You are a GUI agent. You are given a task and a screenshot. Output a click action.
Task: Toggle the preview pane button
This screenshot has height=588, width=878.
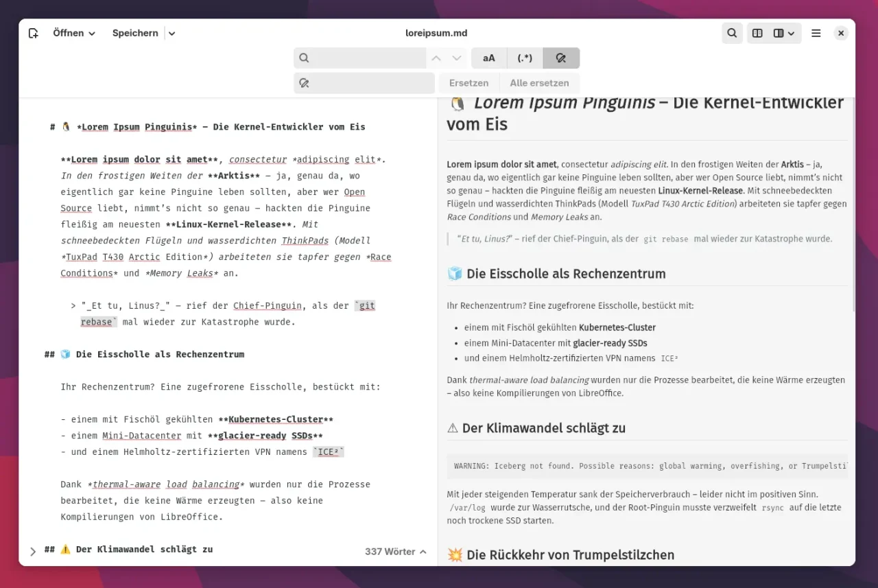pos(757,33)
